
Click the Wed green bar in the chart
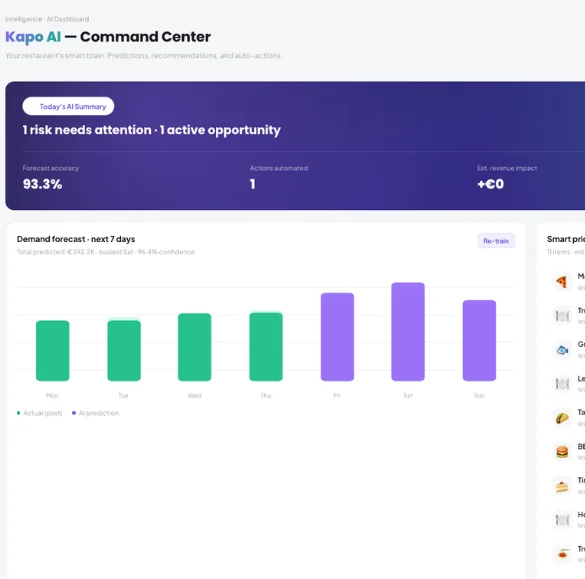tap(194, 347)
